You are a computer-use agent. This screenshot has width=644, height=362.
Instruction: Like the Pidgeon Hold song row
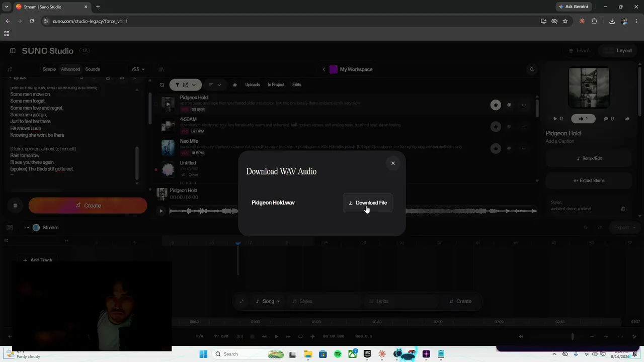[x=496, y=105]
